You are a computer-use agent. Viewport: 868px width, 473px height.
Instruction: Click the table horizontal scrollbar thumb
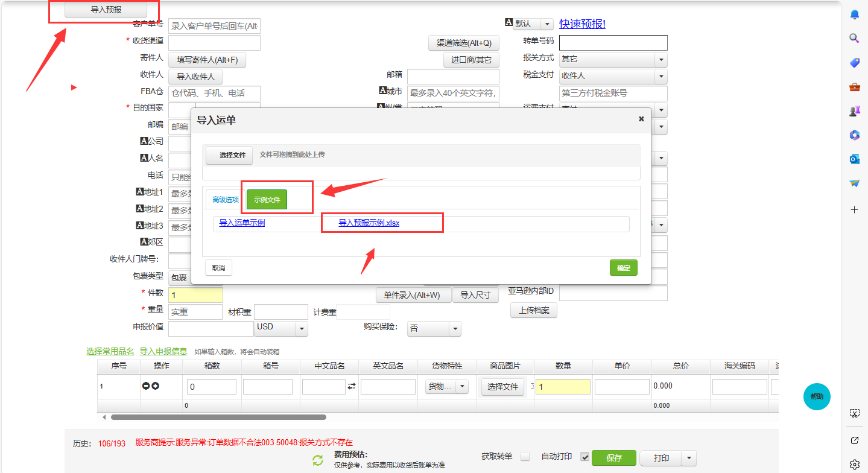pos(218,417)
